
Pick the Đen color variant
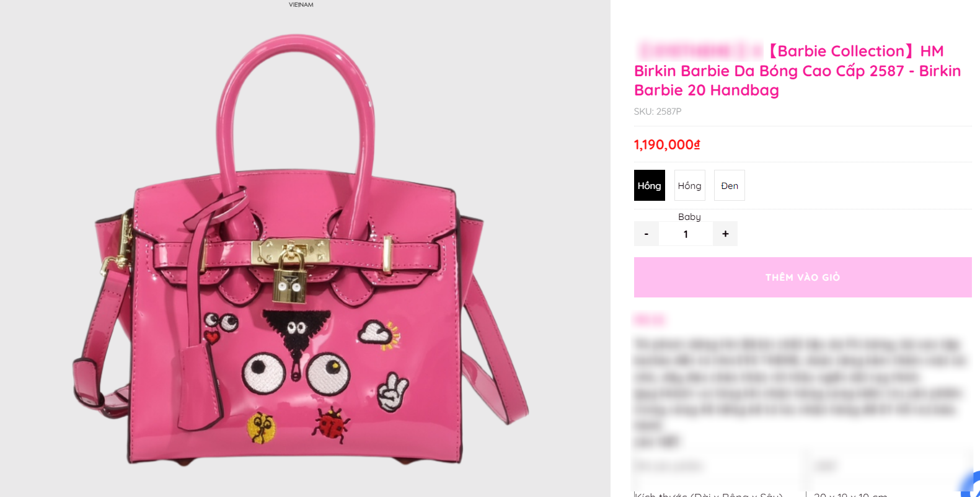click(x=730, y=185)
